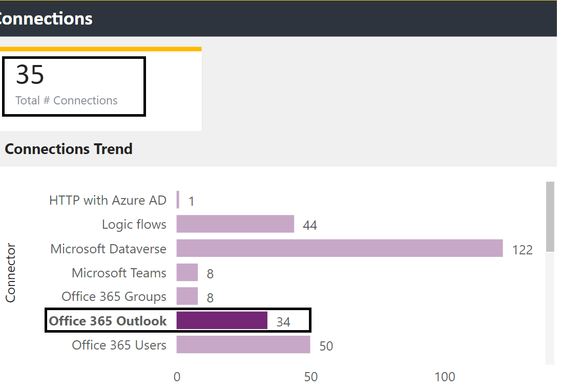Viewport: 561px width, 392px height.
Task: Click the 0 value axis tick label
Action: 177,377
